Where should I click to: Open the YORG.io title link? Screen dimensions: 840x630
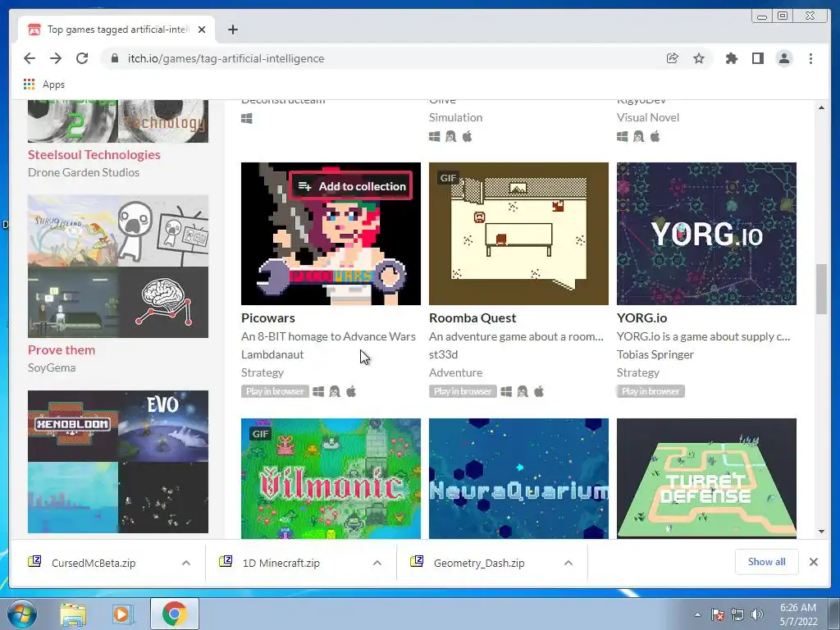pos(641,317)
